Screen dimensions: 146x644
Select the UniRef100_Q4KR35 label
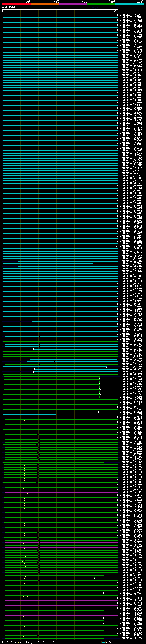pyautogui.click(x=131, y=50)
